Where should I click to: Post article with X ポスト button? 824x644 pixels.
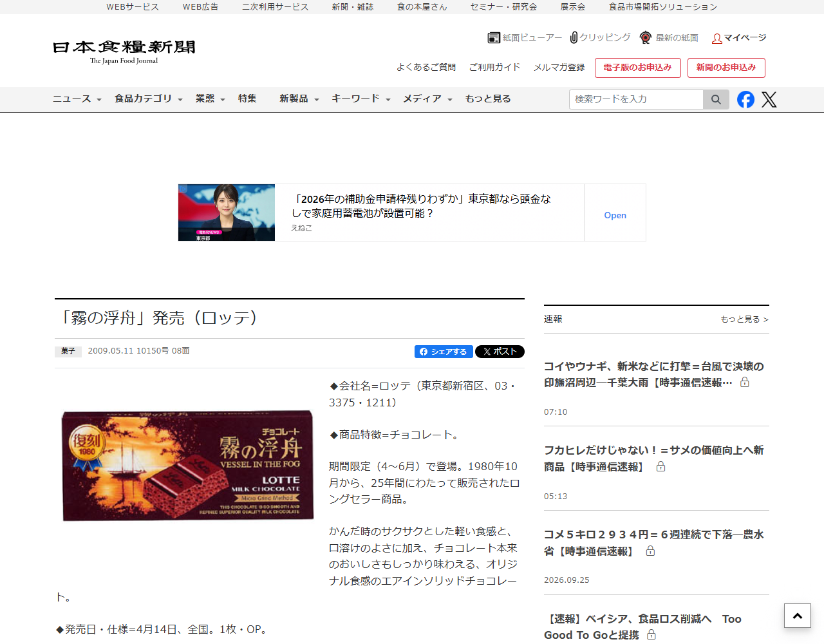tap(500, 352)
